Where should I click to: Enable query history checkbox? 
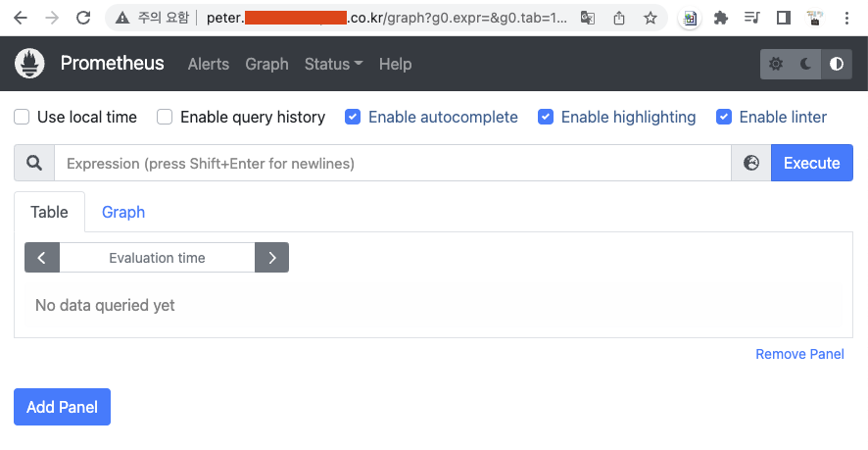(x=165, y=117)
